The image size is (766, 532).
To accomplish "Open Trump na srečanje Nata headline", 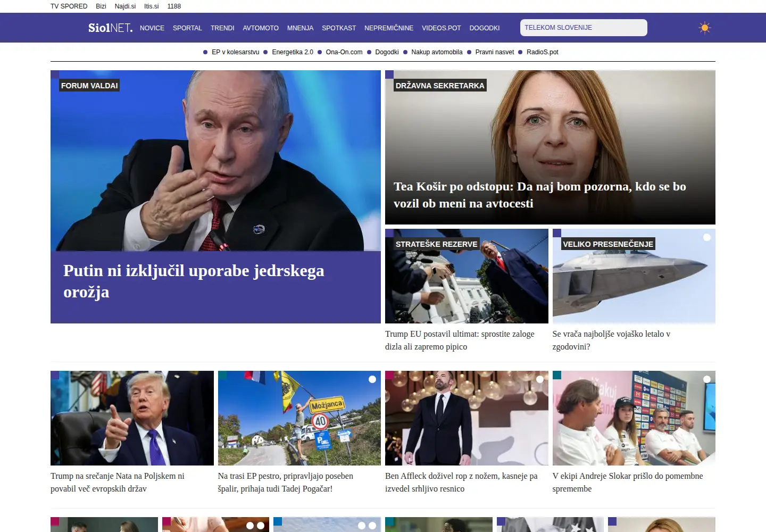I will click(x=118, y=483).
